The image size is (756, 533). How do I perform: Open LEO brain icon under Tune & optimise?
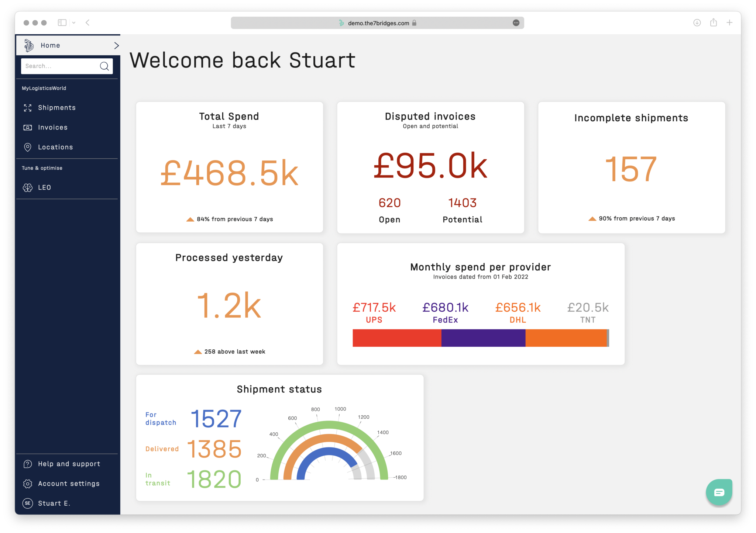point(28,188)
